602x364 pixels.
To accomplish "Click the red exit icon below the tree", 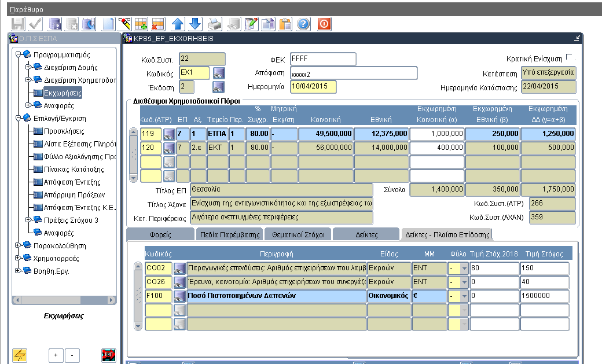I will coord(109,355).
